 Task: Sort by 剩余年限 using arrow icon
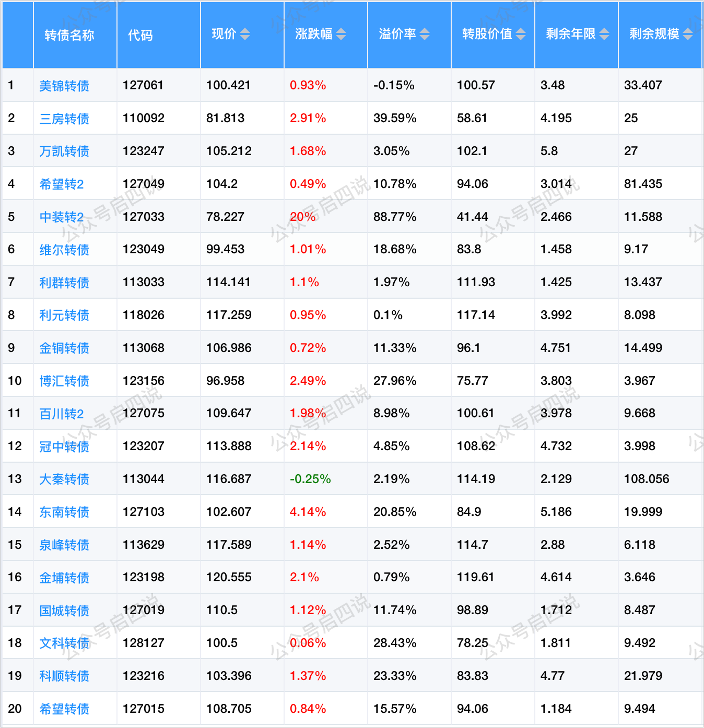pos(604,34)
